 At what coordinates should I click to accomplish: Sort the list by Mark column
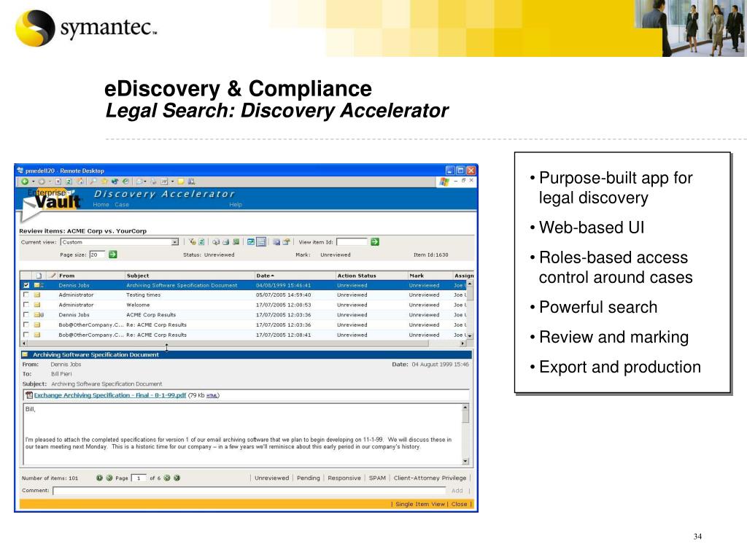(417, 275)
